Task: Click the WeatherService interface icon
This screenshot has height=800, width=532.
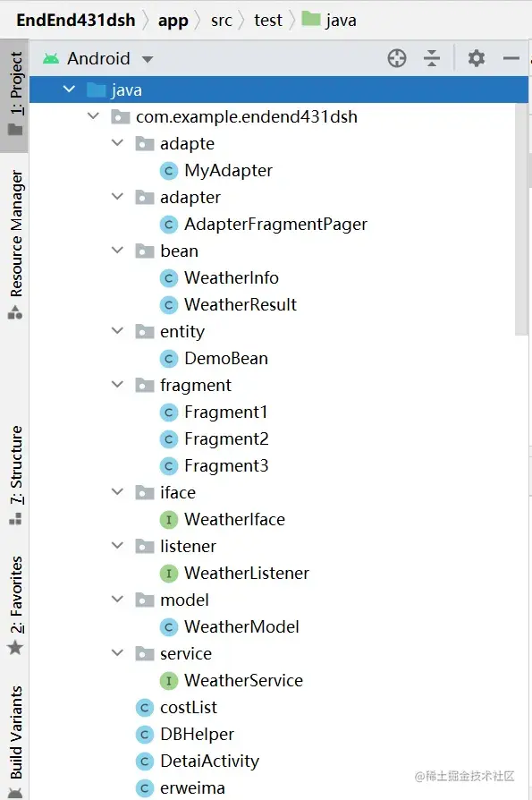Action: point(169,681)
